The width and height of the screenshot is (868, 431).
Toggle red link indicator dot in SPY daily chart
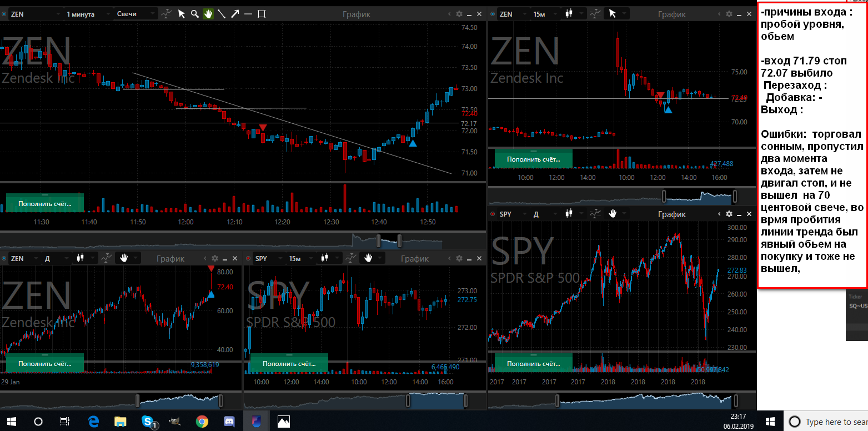point(492,214)
